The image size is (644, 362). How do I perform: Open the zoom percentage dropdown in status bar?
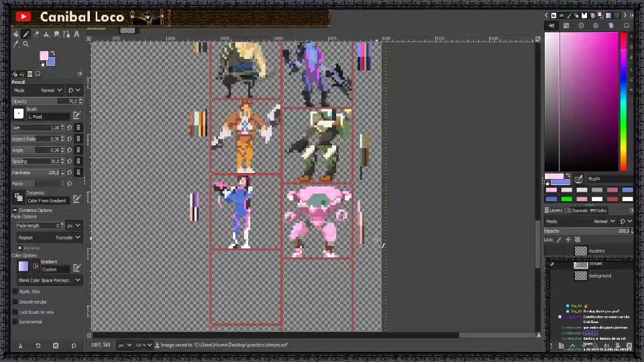point(144,345)
